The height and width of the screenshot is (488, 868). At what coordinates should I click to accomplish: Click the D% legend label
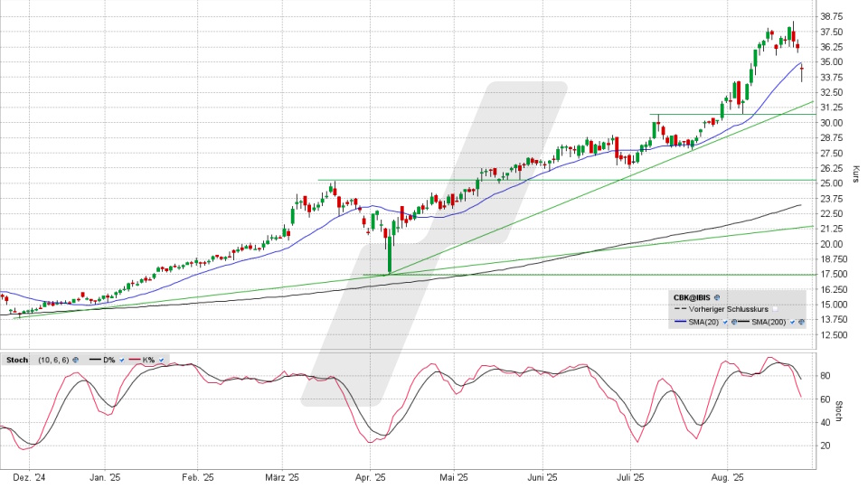coord(109,361)
